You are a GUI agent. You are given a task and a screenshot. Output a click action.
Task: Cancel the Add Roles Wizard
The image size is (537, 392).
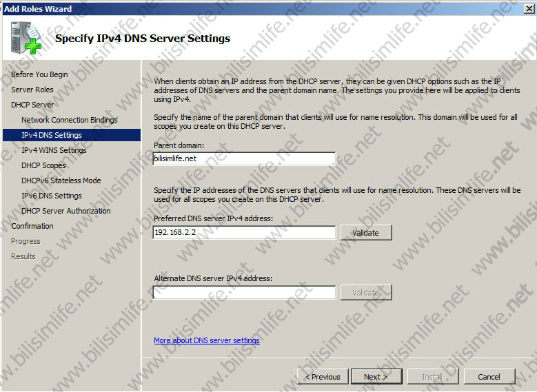pos(489,377)
